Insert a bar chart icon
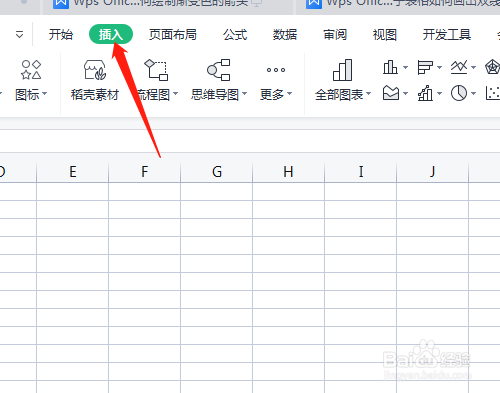The image size is (500, 393). (x=425, y=67)
